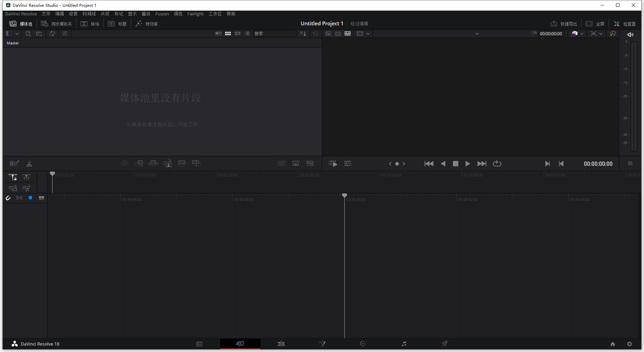The image size is (644, 352).
Task: Apply the Dissolve transition icon
Action: (x=296, y=163)
